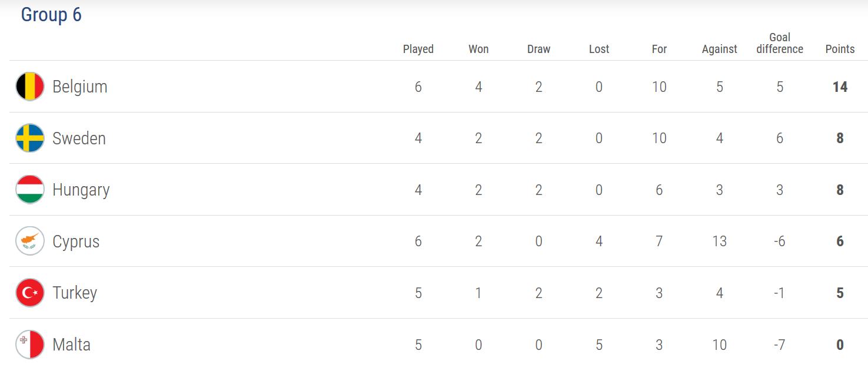868x377 pixels.
Task: Open the Hungary team name
Action: [81, 190]
